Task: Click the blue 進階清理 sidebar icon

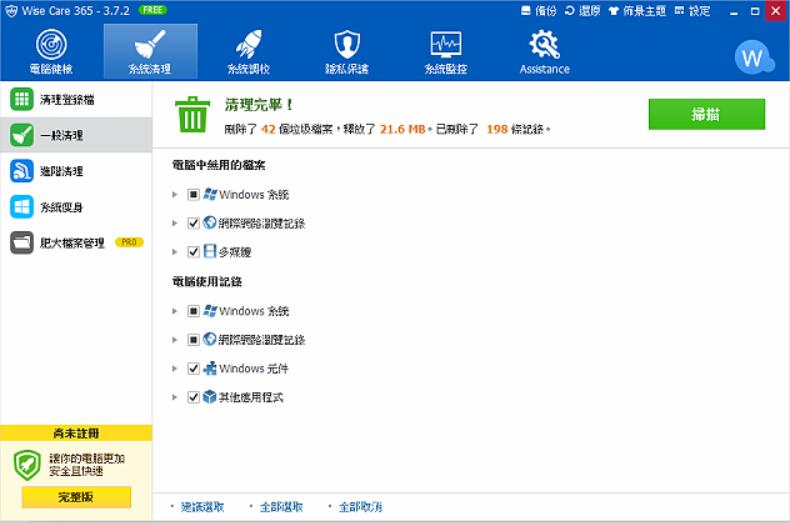Action: pyautogui.click(x=22, y=171)
